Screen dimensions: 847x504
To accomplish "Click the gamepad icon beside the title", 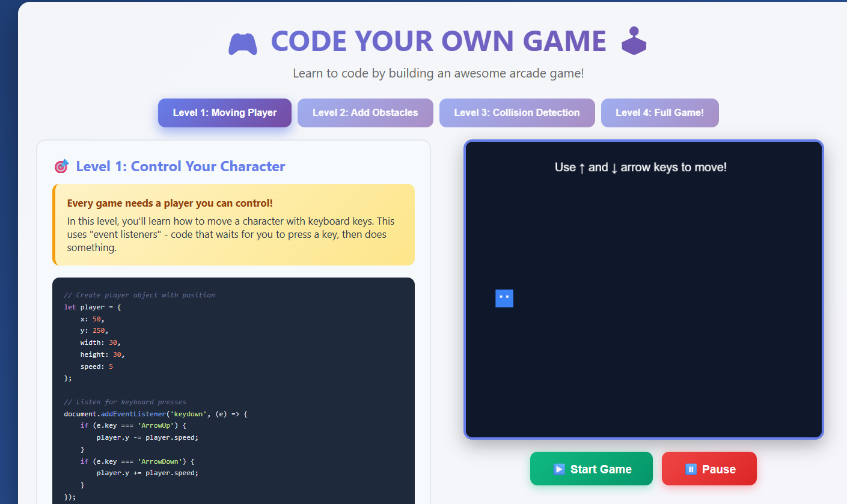I will point(242,42).
